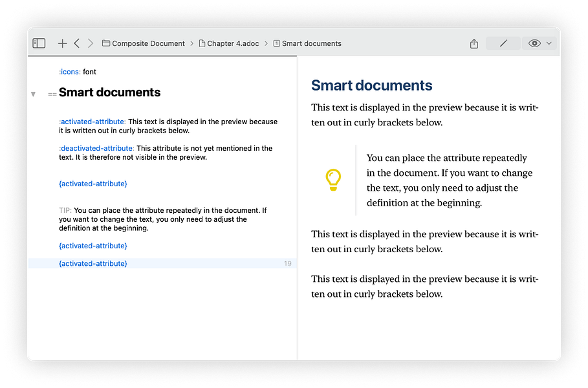The height and width of the screenshot is (388, 588).
Task: Go back with the left chevron arrow
Action: (76, 43)
